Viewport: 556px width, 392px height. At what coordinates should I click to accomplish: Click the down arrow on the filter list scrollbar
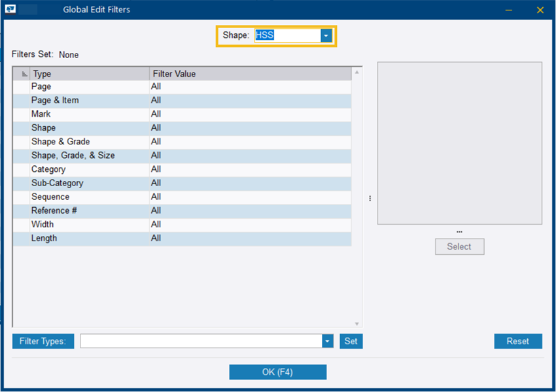pyautogui.click(x=356, y=323)
